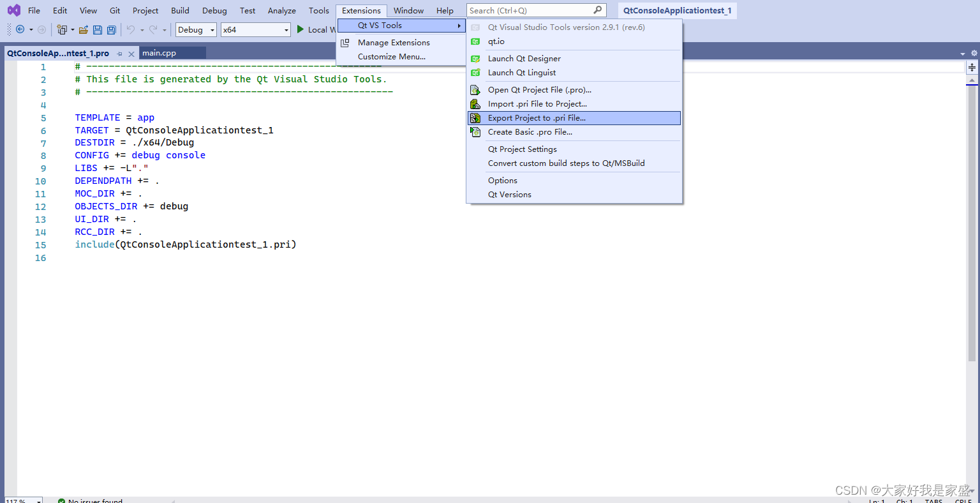Expand the Qt VS Tools submenu arrow
980x503 pixels.
pos(459,26)
